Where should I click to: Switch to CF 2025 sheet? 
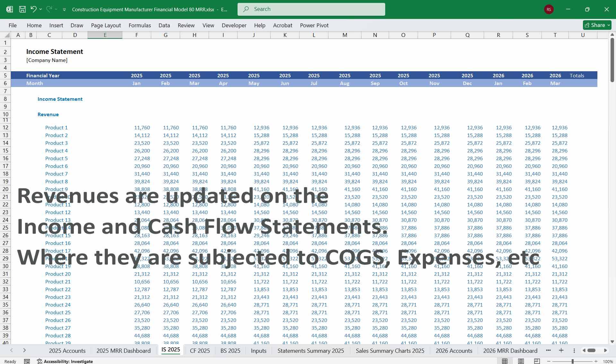click(x=200, y=351)
